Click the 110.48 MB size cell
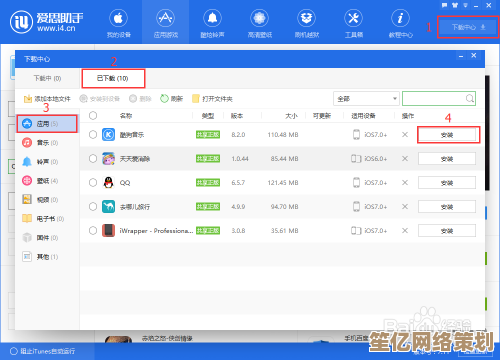The width and height of the screenshot is (500, 360). pyautogui.click(x=283, y=135)
